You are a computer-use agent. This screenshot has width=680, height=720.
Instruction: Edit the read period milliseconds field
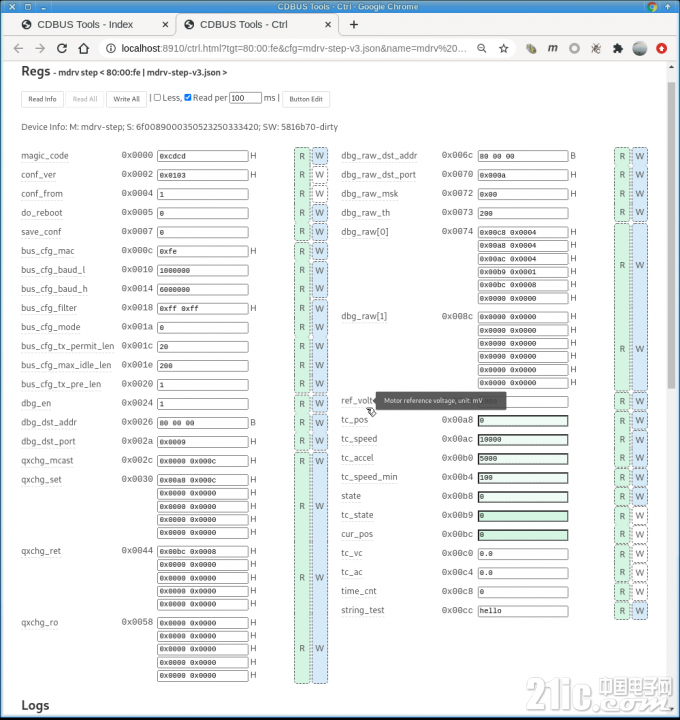[245, 98]
